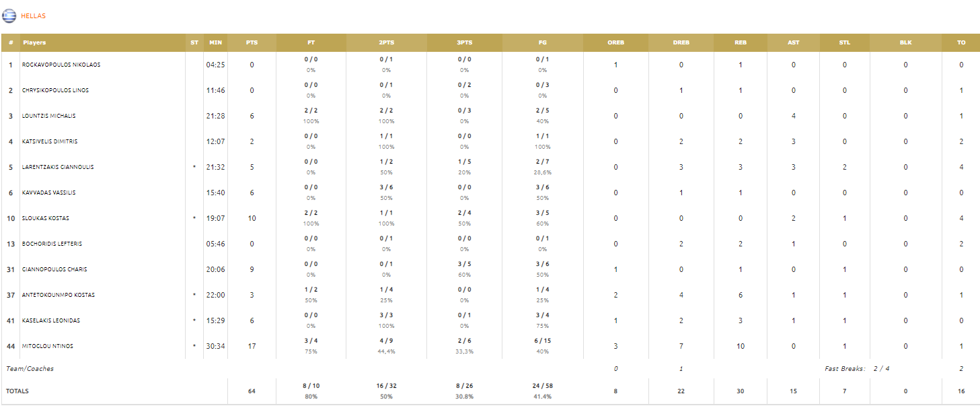Click player LARENTZAKIS GIANNOULIS
Viewport: 980px width, 410px height.
pos(58,167)
